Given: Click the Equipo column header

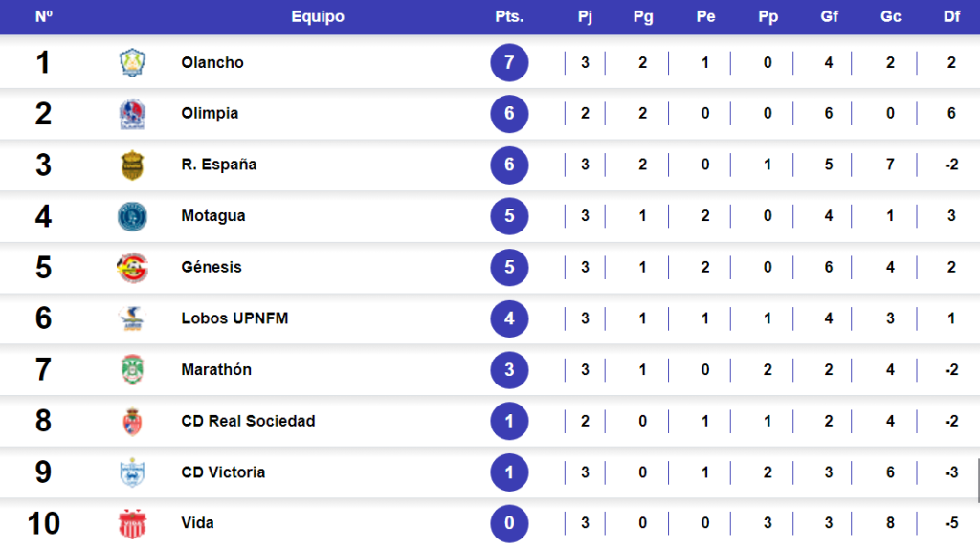Looking at the screenshot, I should tap(318, 17).
